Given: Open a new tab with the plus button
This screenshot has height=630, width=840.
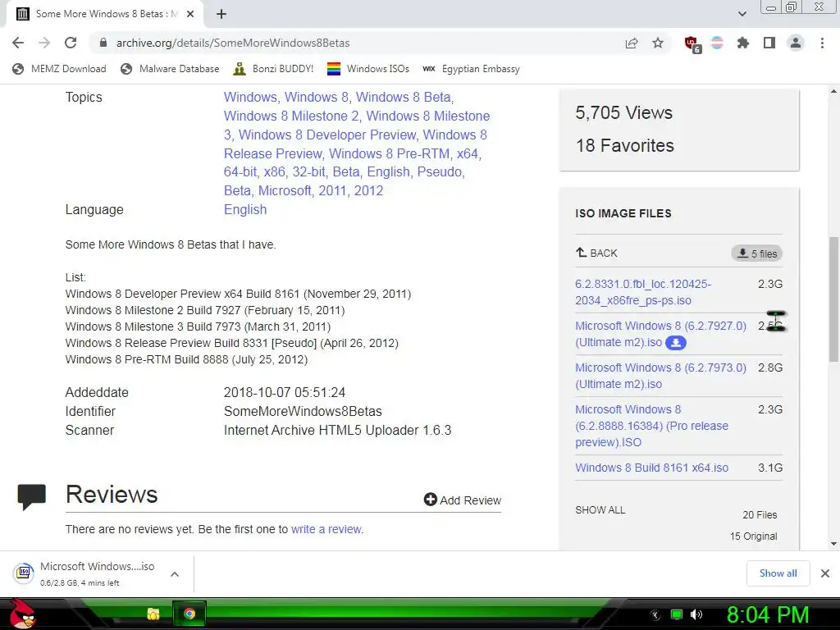Looking at the screenshot, I should (x=221, y=15).
